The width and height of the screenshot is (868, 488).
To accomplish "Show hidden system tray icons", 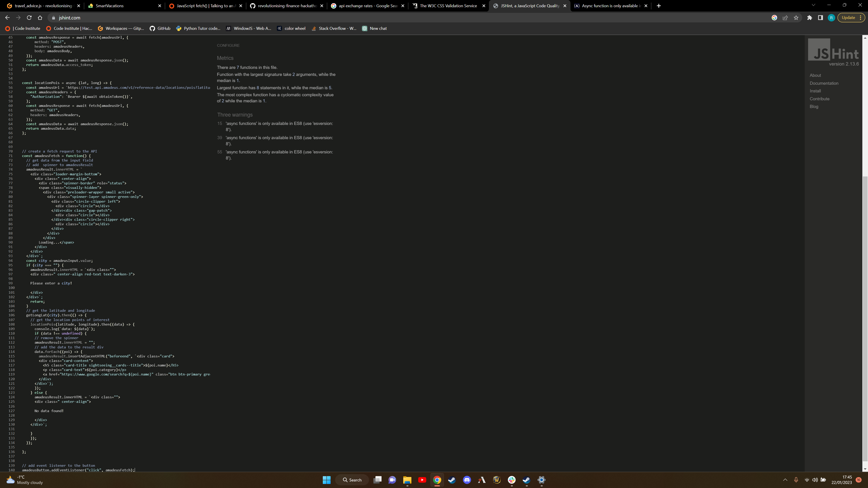I will tap(785, 480).
